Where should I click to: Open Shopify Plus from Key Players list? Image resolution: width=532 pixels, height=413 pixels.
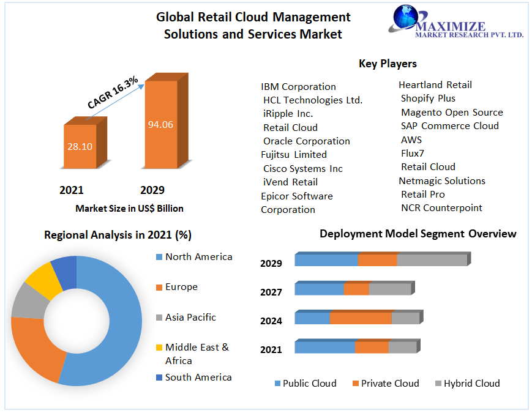point(428,99)
